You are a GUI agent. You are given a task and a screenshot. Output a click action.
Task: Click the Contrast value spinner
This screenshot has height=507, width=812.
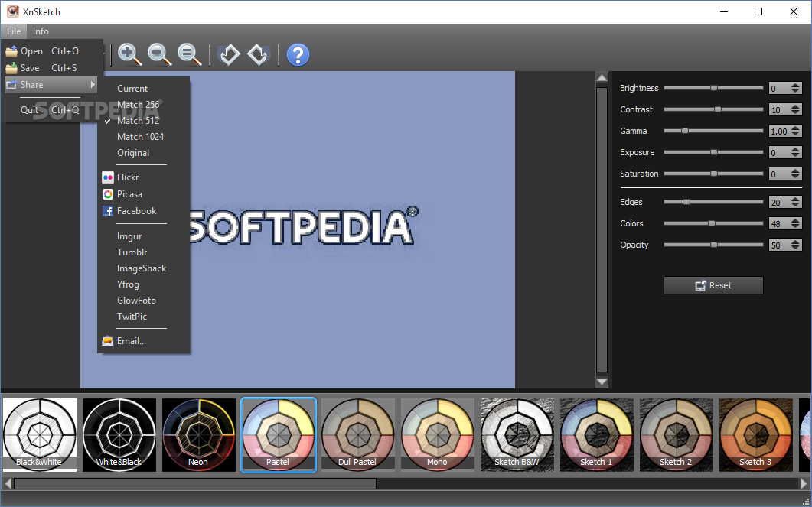point(785,109)
